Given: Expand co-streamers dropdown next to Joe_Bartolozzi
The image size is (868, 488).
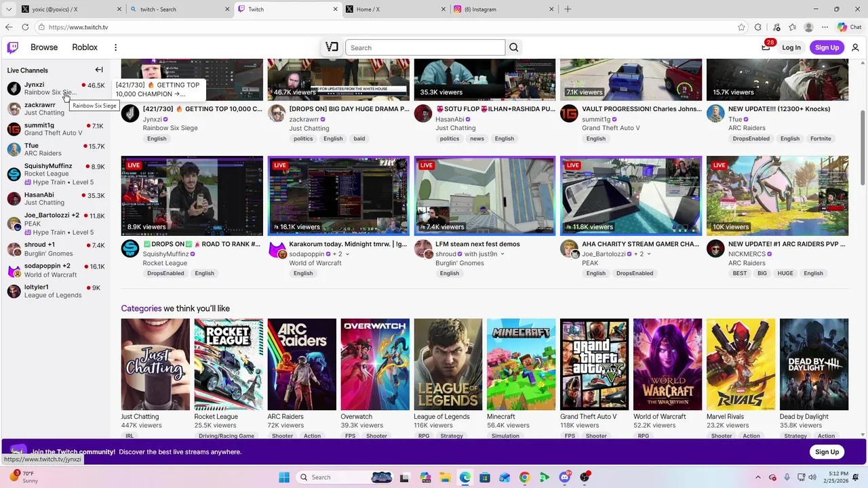Looking at the screenshot, I should [649, 254].
